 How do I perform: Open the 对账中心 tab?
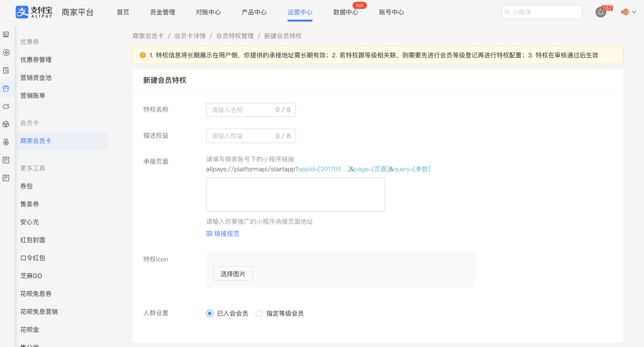point(208,13)
